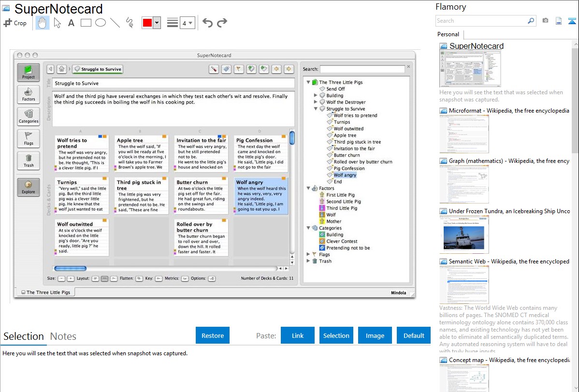Image resolution: width=579 pixels, height=392 pixels.
Task: Click the Flags sidebar button in SuperNotecard
Action: [29, 139]
